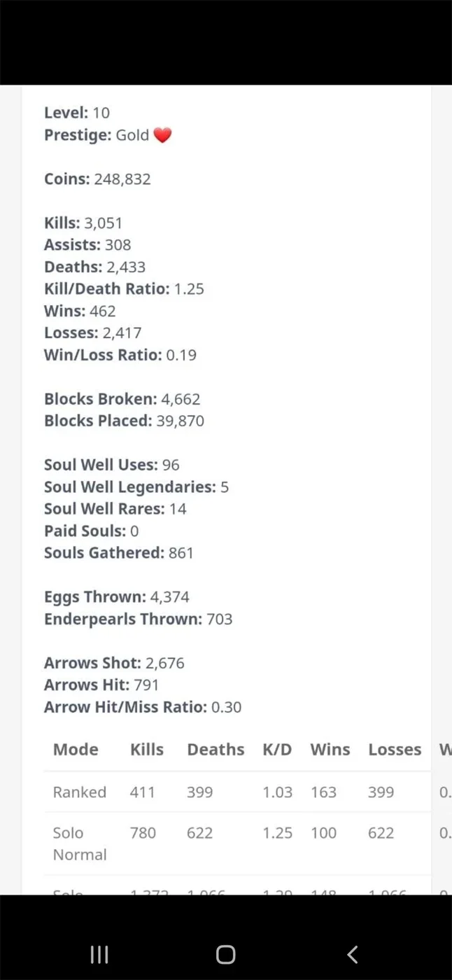
Task: Select the Solo Normal mode row
Action: point(237,843)
